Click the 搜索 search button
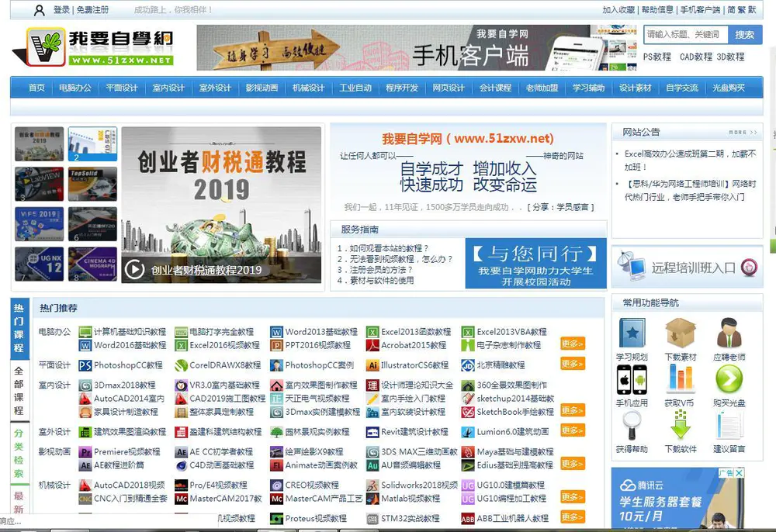776x532 pixels. tap(744, 35)
